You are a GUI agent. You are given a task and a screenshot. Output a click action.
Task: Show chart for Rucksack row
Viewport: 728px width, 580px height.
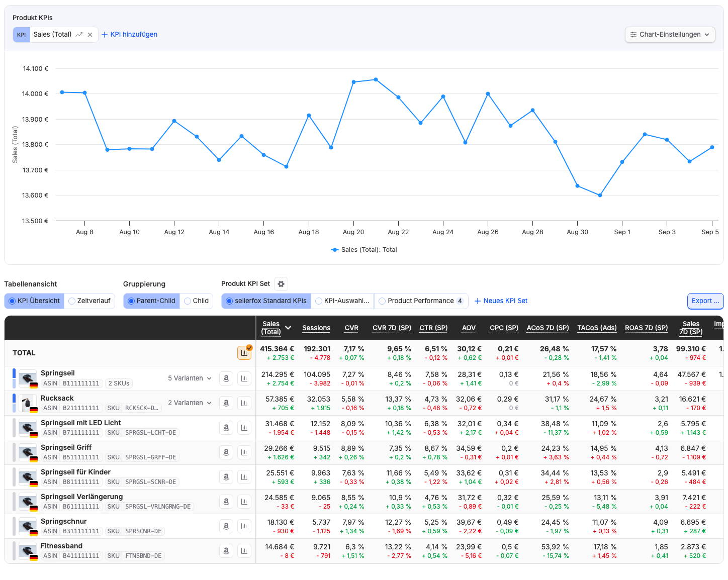click(x=244, y=403)
